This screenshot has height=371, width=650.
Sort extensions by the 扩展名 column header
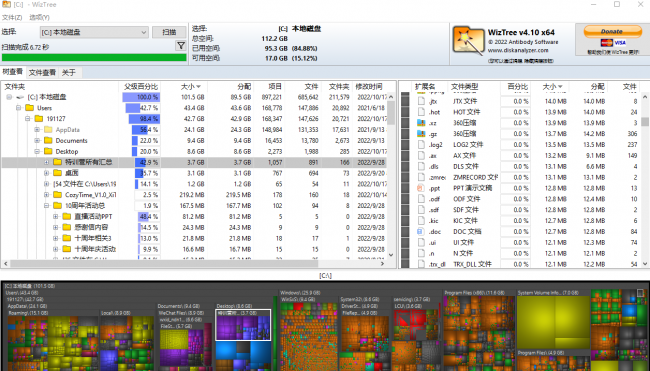pos(425,87)
